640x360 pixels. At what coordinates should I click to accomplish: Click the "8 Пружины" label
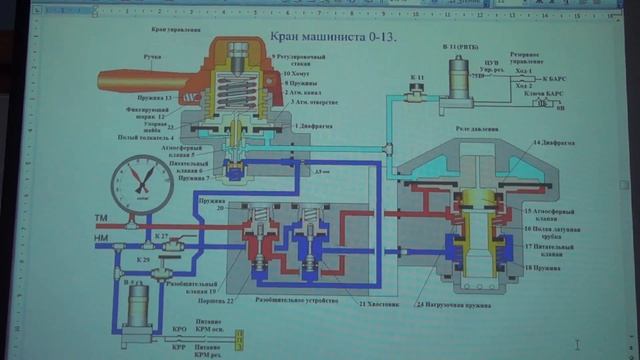tap(301, 83)
